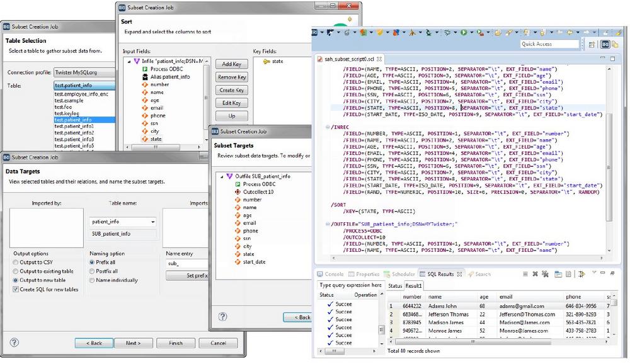630x364 pixels.
Task: Select the Output to CSV radio button
Action: 16,262
